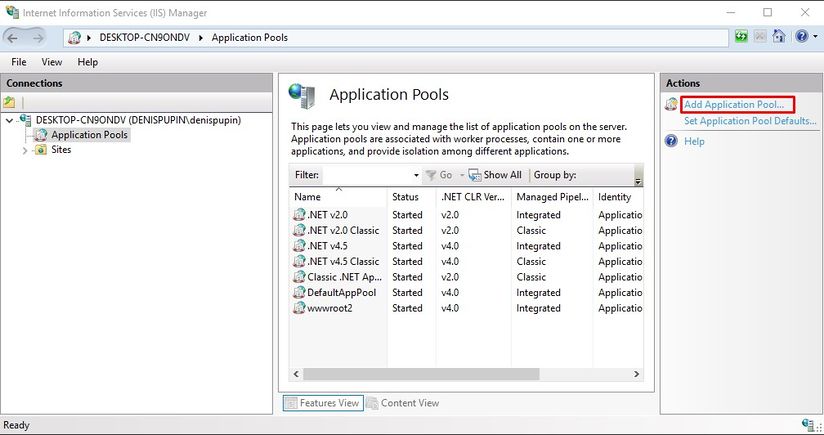Select the wwwroot2 application pool row

(466, 308)
